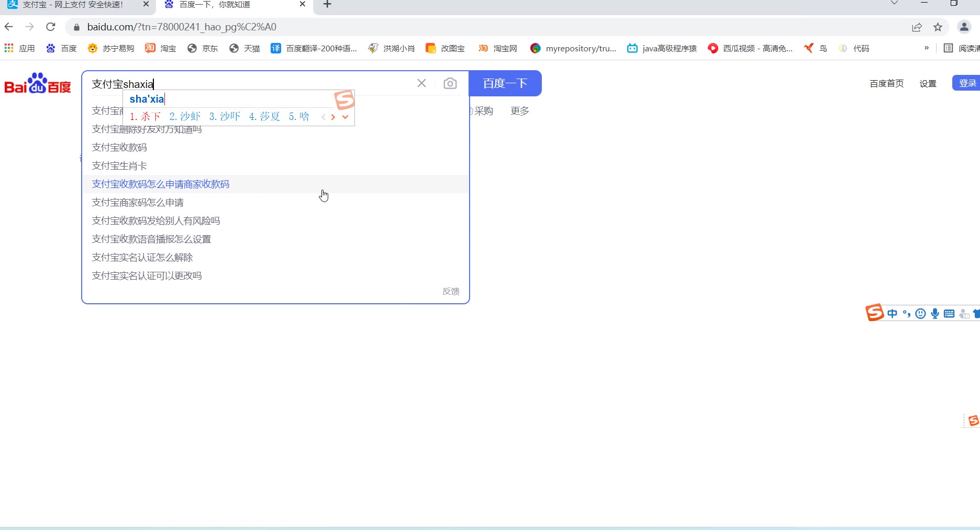This screenshot has height=530, width=980.
Task: Open Sogou toolbar emoji smiley icon
Action: pos(921,314)
